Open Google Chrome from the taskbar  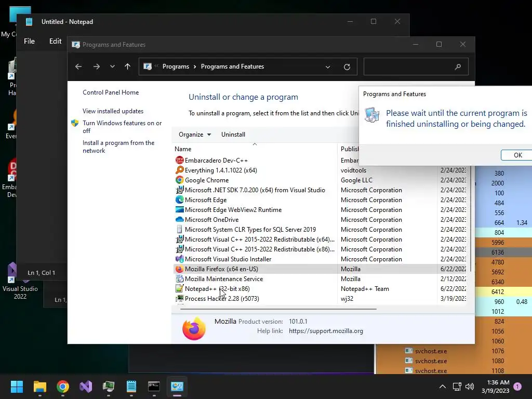pos(63,387)
